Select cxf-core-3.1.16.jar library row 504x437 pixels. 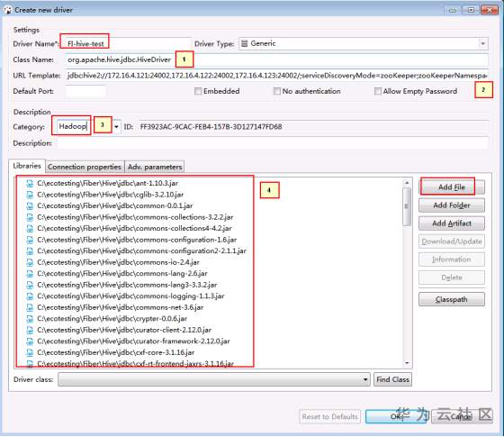[x=116, y=352]
